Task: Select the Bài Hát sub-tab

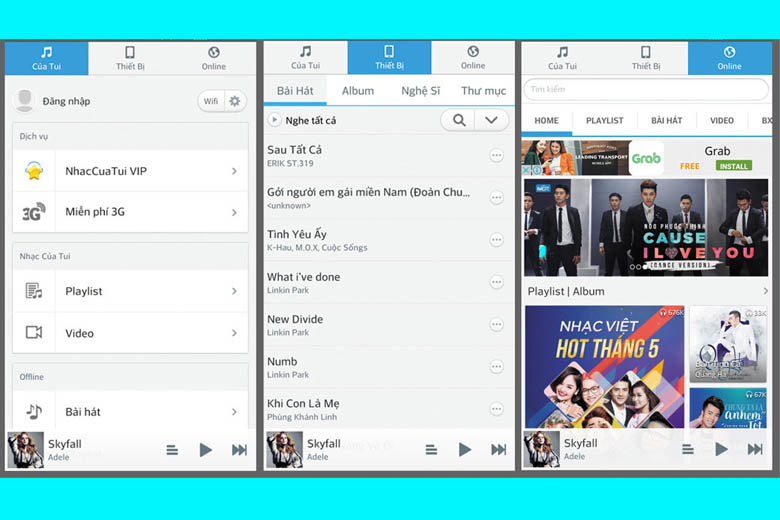Action: tap(295, 91)
